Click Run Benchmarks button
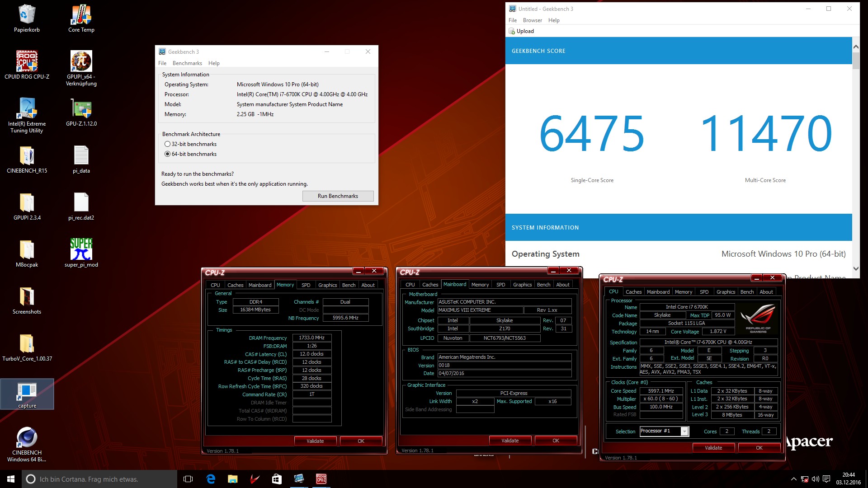 point(338,196)
